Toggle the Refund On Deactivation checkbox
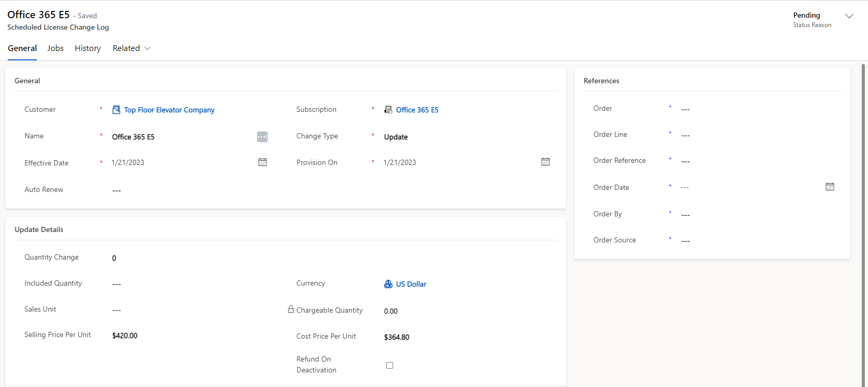This screenshot has height=387, width=868. tap(389, 365)
